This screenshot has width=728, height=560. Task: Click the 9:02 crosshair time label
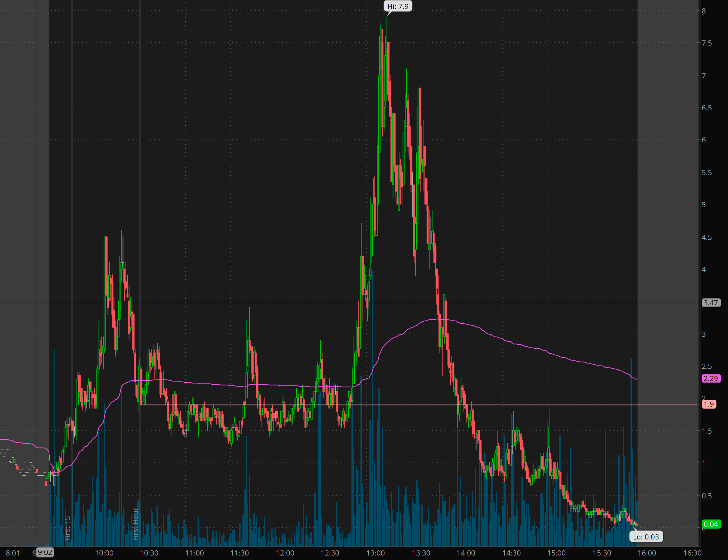(45, 552)
